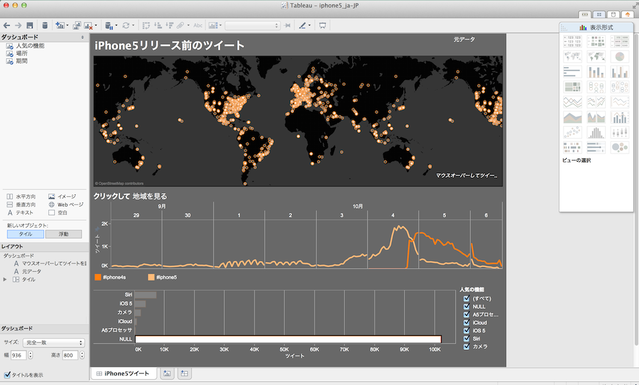Click the Abc show mark labels icon
Screen dimensions: 639x385
(198, 25)
